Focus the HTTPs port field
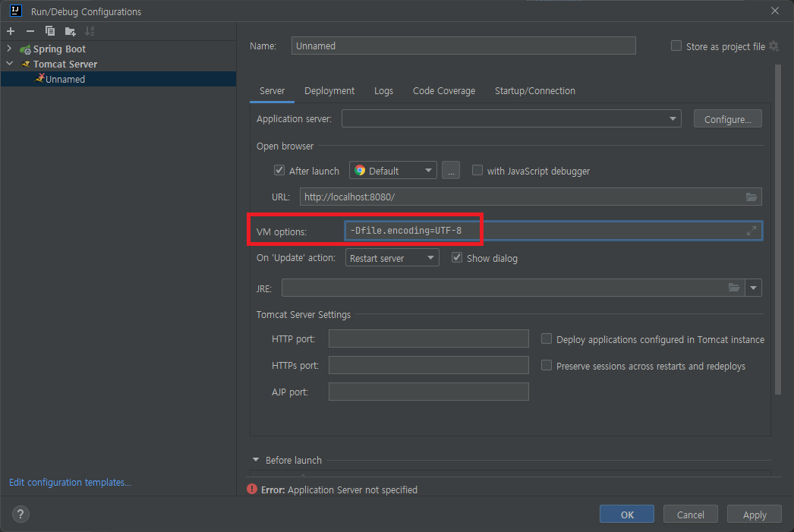The width and height of the screenshot is (794, 532). [428, 365]
